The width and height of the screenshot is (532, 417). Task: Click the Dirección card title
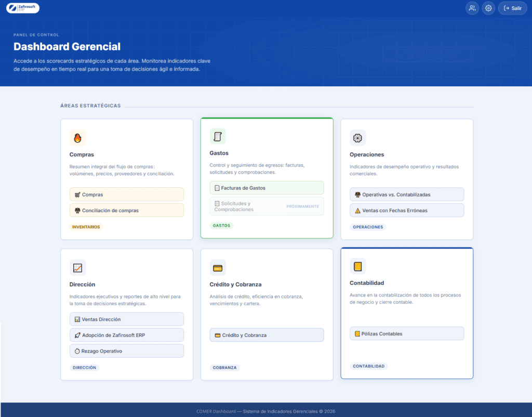pos(82,284)
